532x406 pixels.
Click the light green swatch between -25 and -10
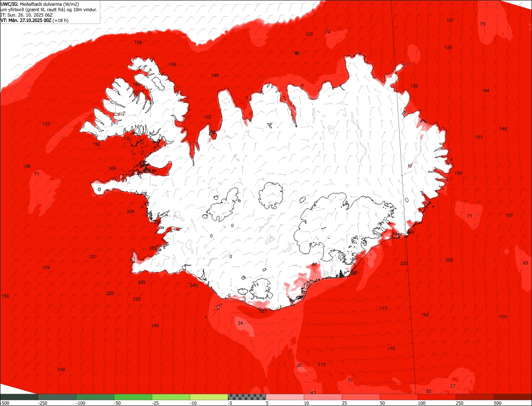click(x=171, y=397)
